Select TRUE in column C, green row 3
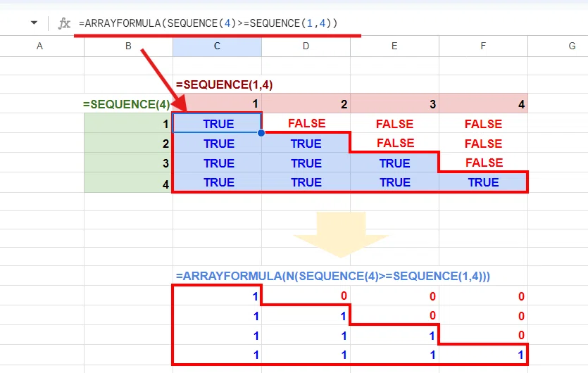This screenshot has width=588, height=373. [217, 163]
